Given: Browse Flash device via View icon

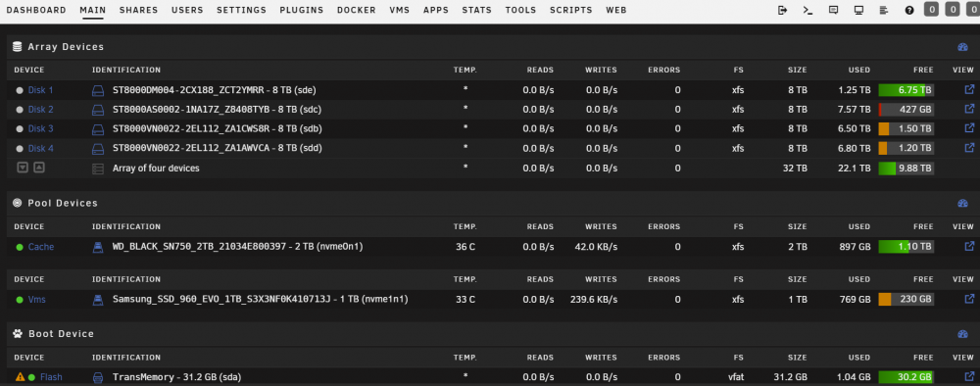Looking at the screenshot, I should pyautogui.click(x=969, y=376).
